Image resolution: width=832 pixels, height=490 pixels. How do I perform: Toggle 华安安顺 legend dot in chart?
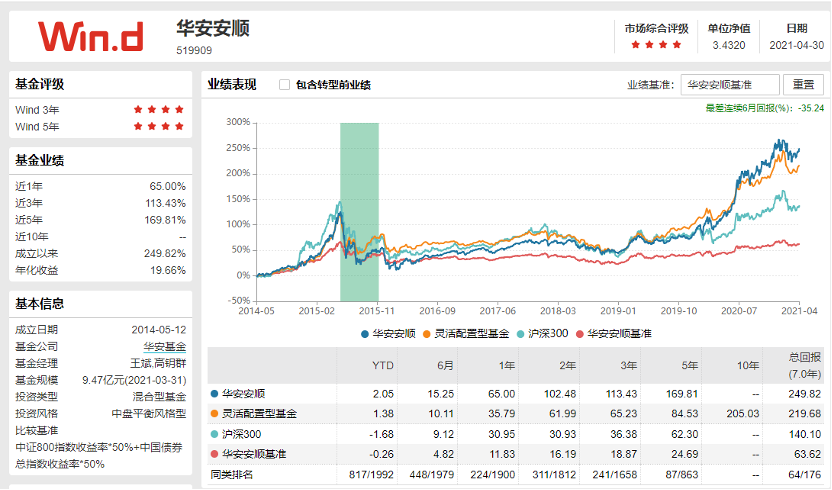pos(365,334)
